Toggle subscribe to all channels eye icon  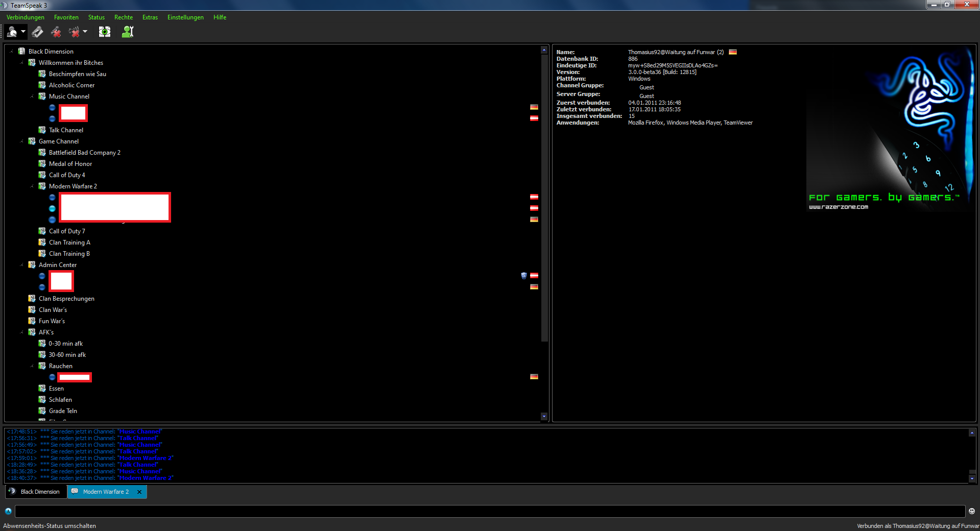pyautogui.click(x=105, y=32)
